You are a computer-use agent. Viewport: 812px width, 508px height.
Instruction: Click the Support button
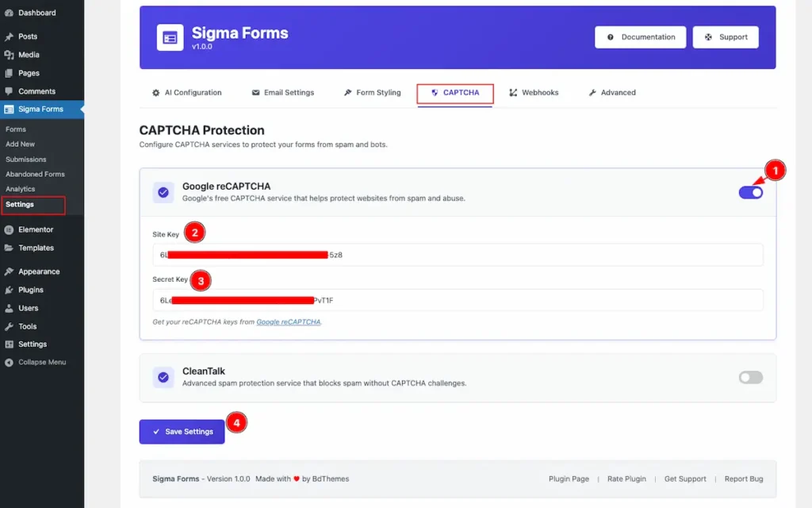pos(726,37)
